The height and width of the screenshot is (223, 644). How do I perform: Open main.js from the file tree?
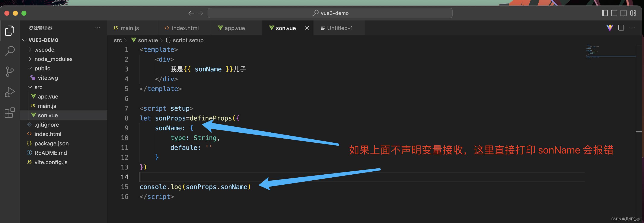64,106
